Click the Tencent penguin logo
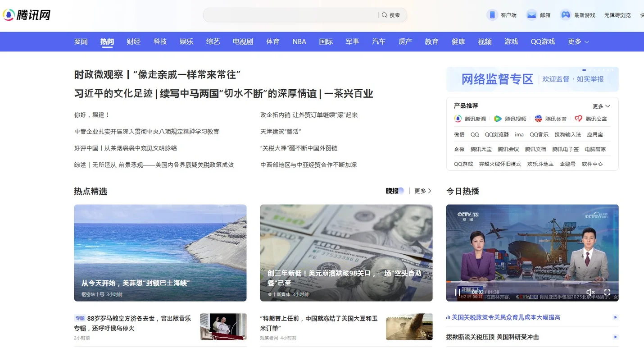 9,15
